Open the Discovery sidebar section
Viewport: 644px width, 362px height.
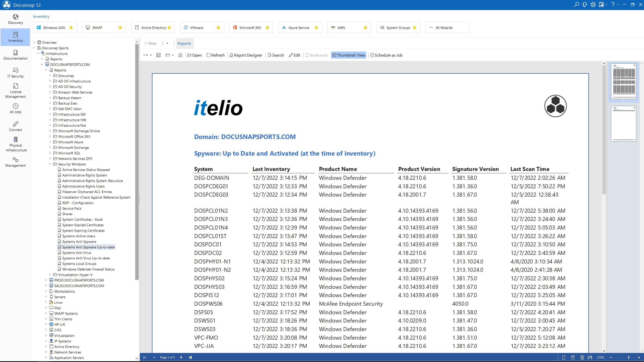(x=15, y=19)
